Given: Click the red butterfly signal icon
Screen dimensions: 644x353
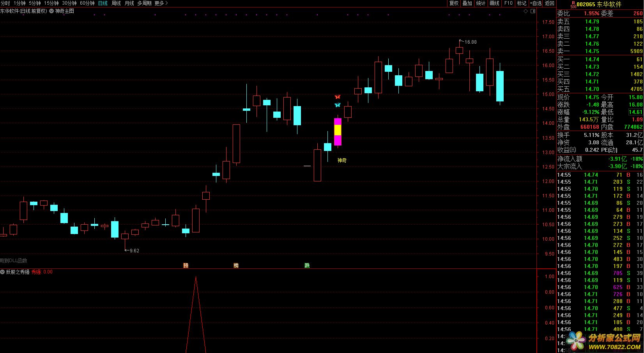Looking at the screenshot, I should point(338,96).
